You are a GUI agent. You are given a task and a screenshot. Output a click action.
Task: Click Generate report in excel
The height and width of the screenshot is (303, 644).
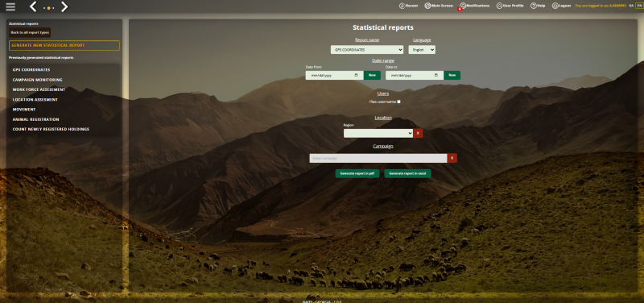click(407, 173)
